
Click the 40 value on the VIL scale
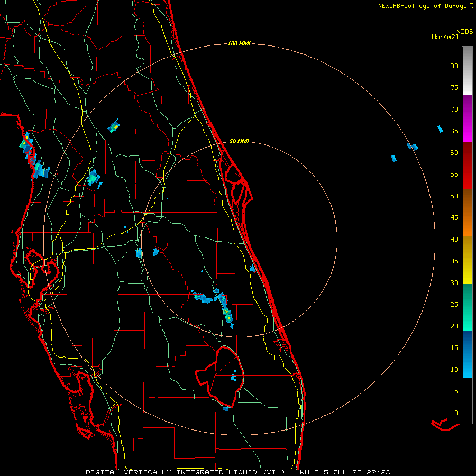pos(454,240)
